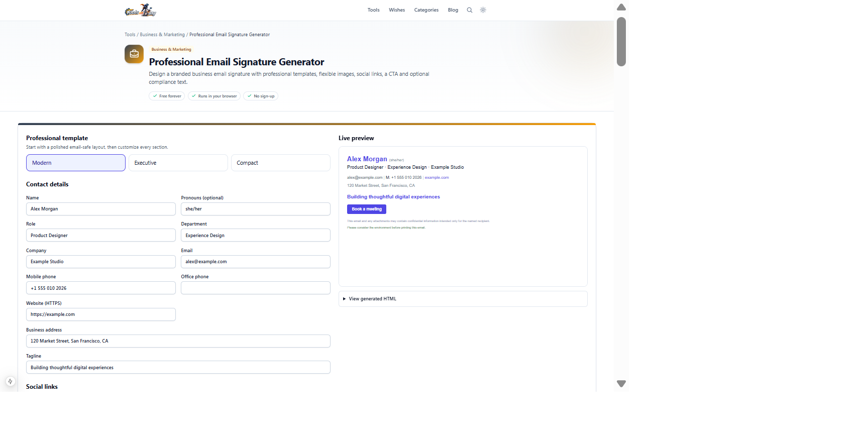Open the Blog menu item
This screenshot has width=868, height=442.
pos(453,10)
